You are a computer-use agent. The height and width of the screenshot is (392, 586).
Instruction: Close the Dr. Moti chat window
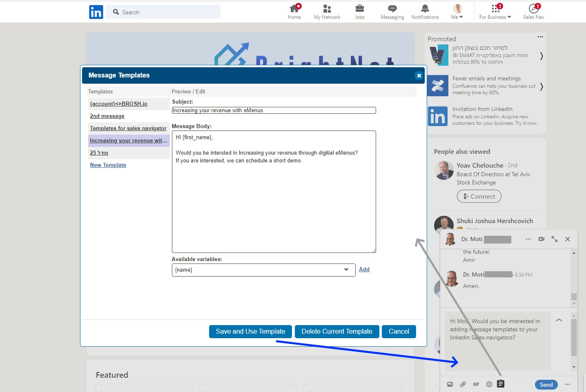click(568, 239)
